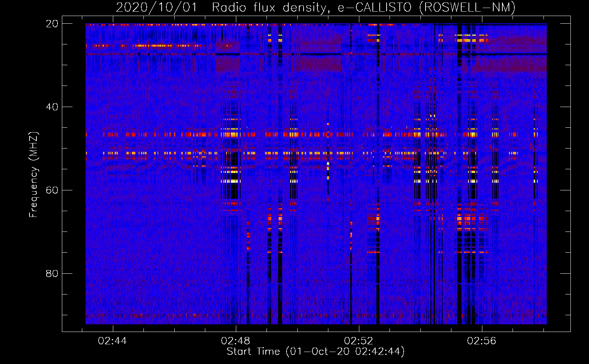This screenshot has height=364, width=589.
Task: Click the 80 tick label on the frequency axis
Action: [x=52, y=273]
